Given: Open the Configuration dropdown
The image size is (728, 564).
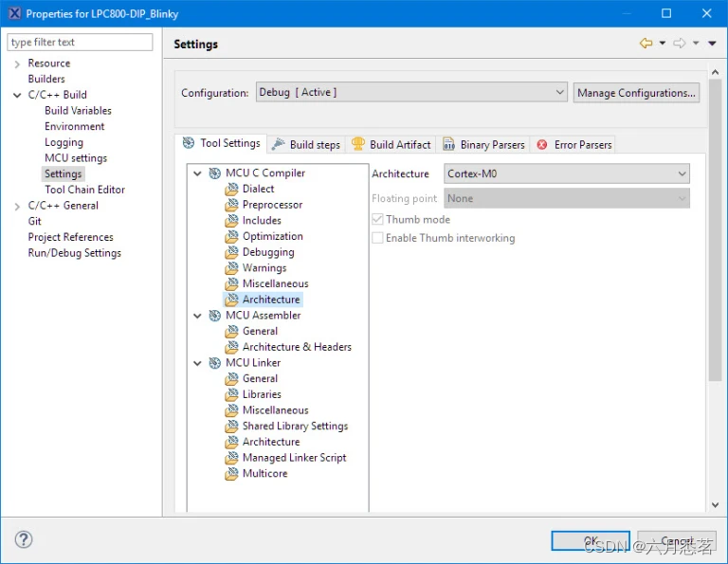Looking at the screenshot, I should click(x=411, y=92).
